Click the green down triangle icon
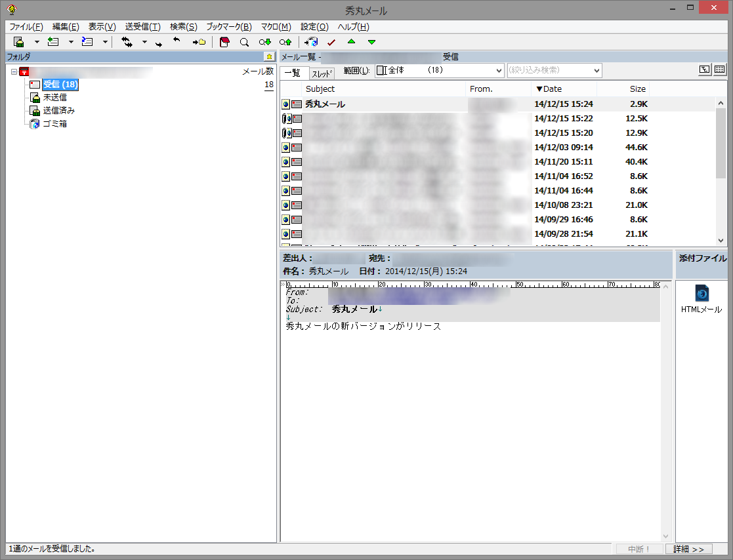733x560 pixels. point(371,42)
